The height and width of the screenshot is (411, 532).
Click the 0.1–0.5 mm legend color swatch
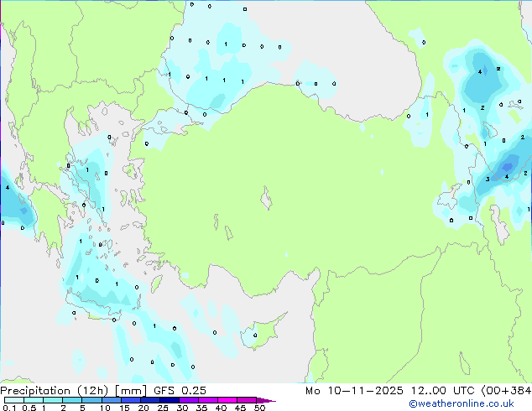14,400
